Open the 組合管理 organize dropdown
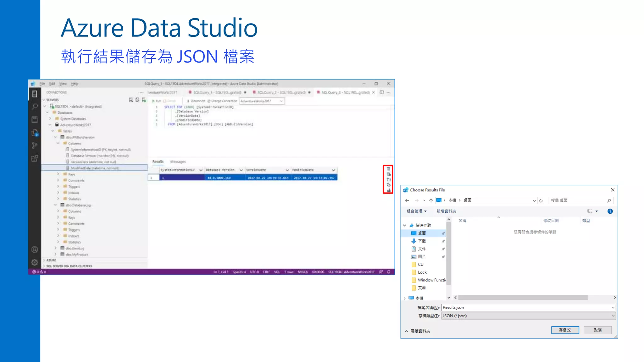The height and width of the screenshot is (362, 644). (416, 211)
